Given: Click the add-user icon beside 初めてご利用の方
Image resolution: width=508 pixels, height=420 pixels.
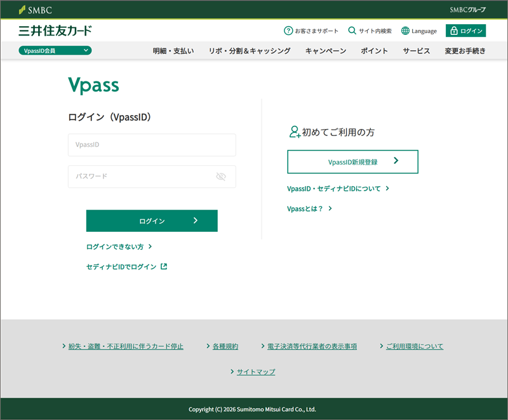Looking at the screenshot, I should pyautogui.click(x=294, y=132).
